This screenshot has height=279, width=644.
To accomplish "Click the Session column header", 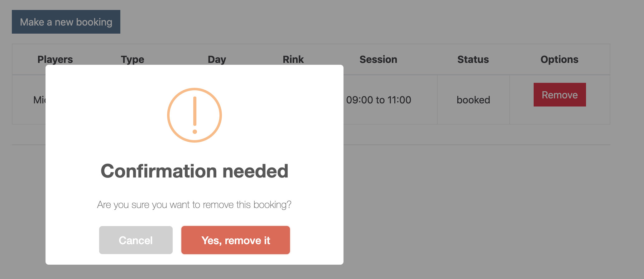I will coord(378,59).
